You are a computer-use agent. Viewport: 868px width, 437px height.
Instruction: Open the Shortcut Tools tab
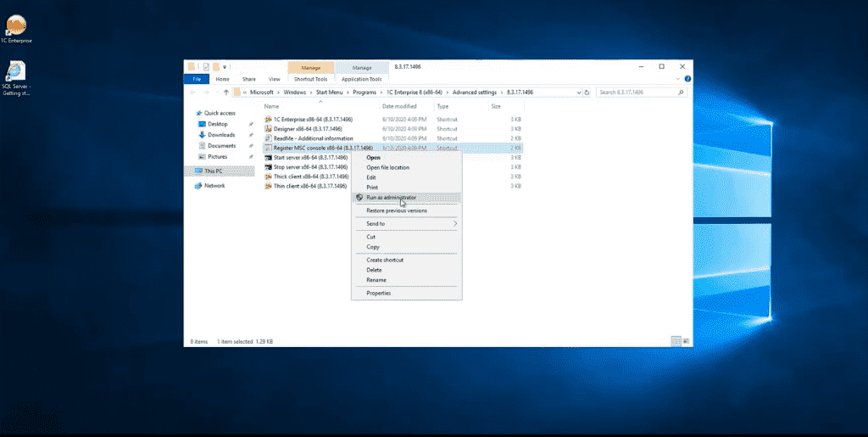pos(310,79)
